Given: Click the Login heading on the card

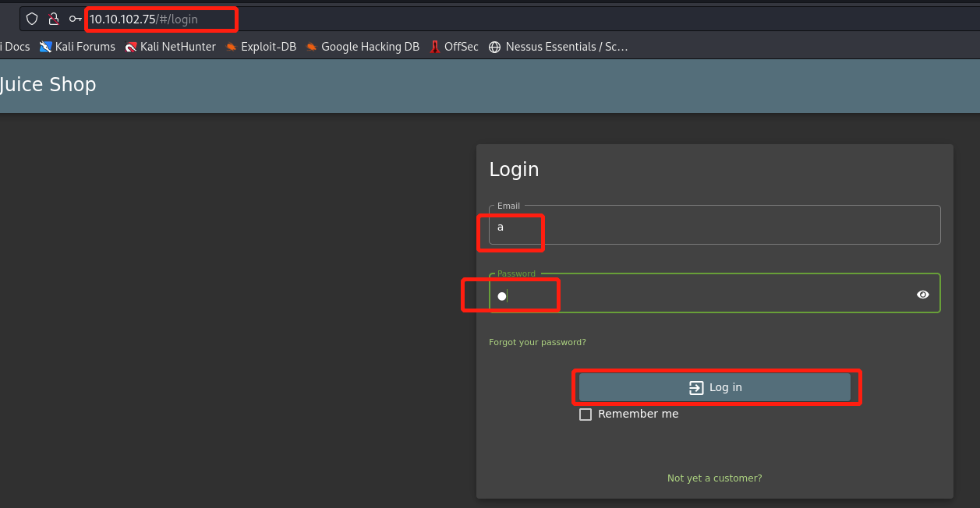Looking at the screenshot, I should click(x=514, y=169).
